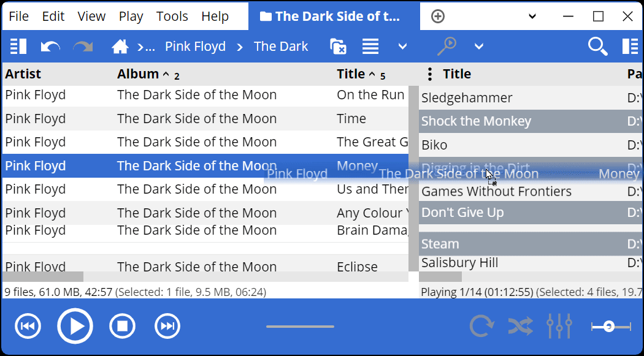Screen dimensions: 644x356
Task: Open the search magnifier icon
Action: pos(597,47)
